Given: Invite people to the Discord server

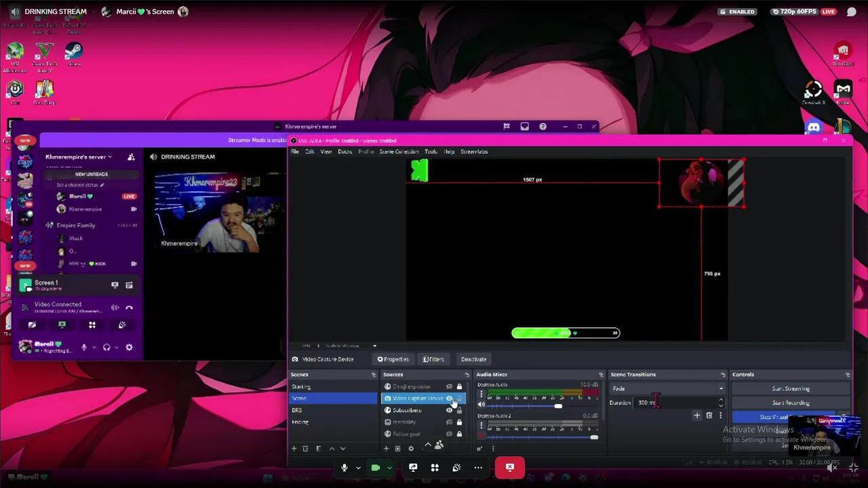Looking at the screenshot, I should pyautogui.click(x=131, y=157).
